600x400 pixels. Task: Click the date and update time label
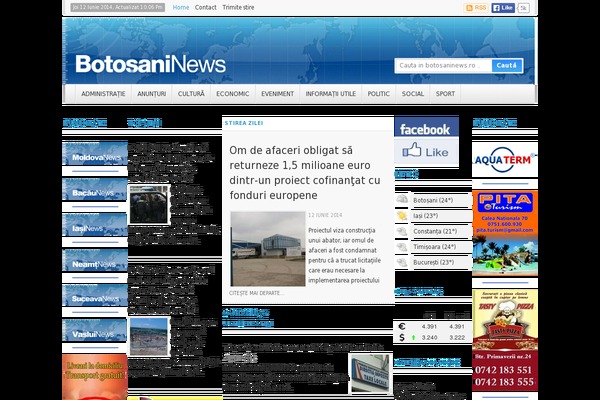coord(118,7)
